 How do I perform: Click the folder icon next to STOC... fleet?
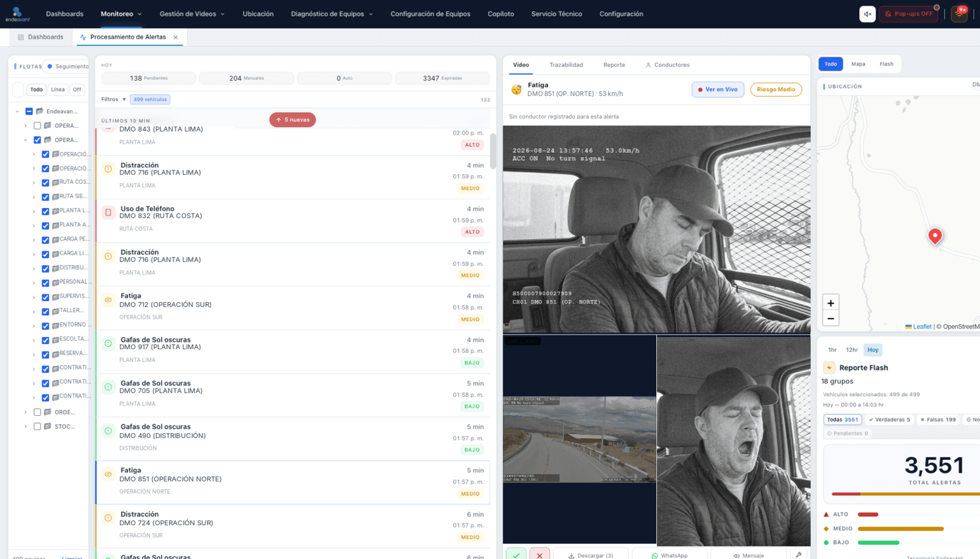48,426
